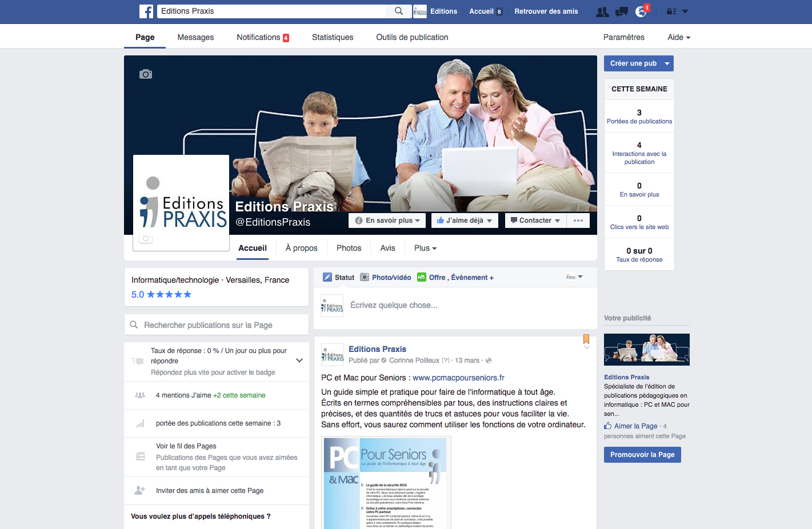Click the post author Editions Praxis avatar

click(x=333, y=355)
